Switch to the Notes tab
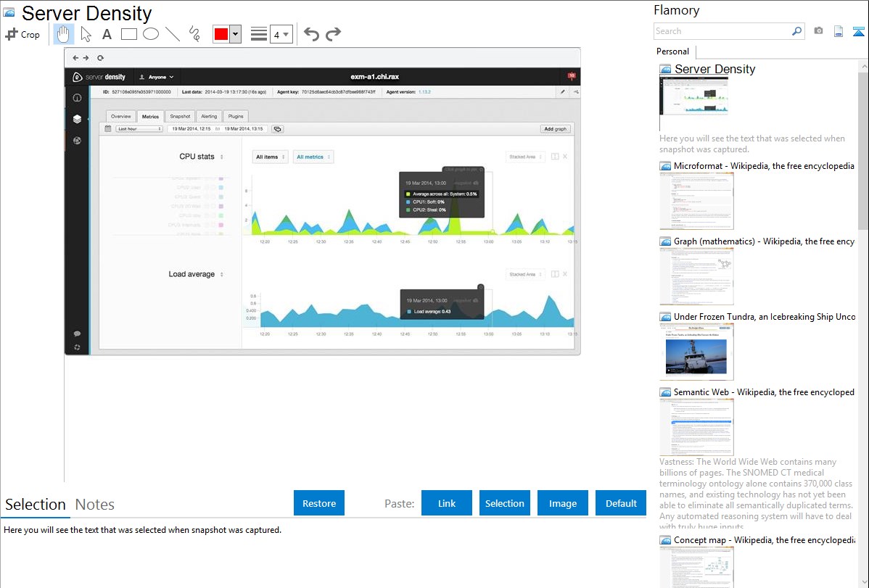869x588 pixels. (x=95, y=505)
